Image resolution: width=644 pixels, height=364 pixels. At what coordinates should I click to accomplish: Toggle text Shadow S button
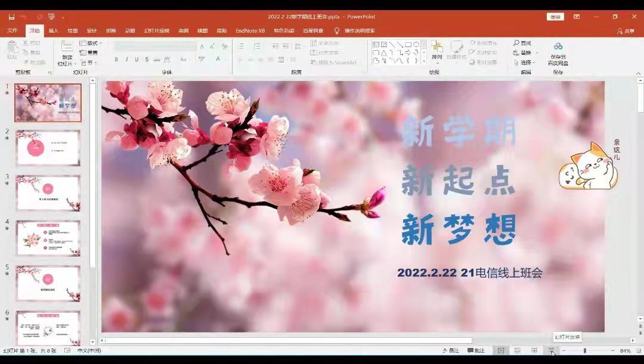(147, 60)
